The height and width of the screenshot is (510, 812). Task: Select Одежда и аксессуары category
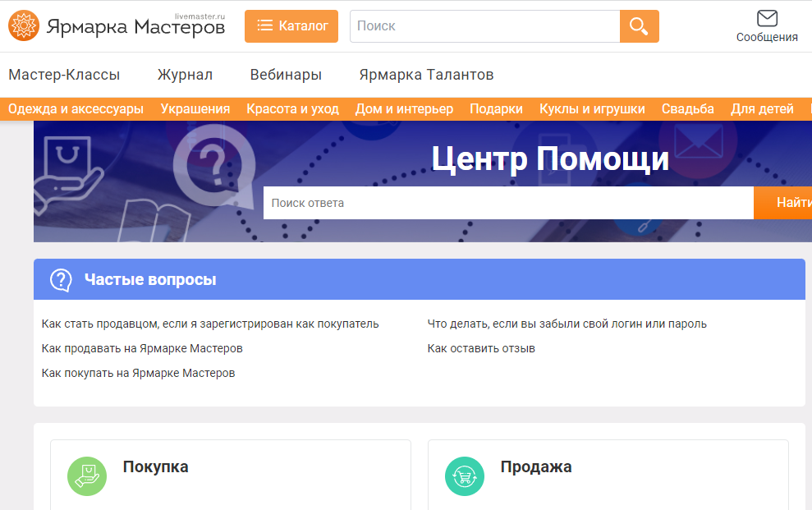pyautogui.click(x=76, y=109)
